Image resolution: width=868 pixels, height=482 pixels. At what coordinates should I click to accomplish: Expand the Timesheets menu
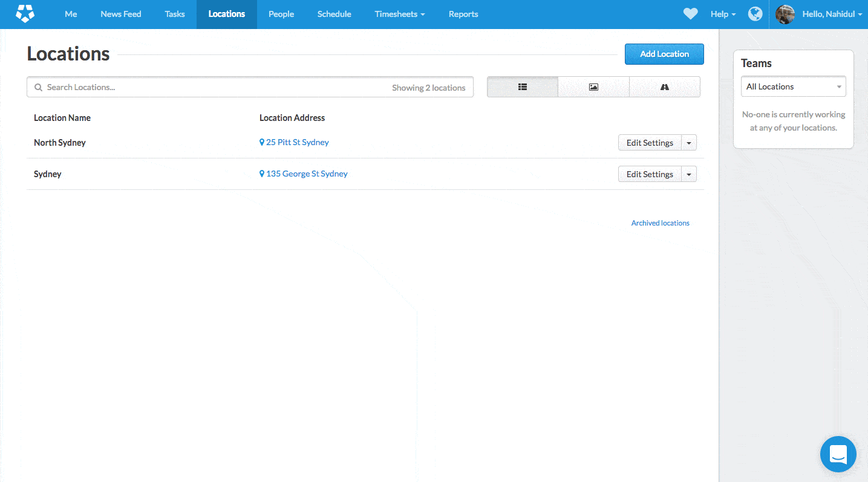[x=399, y=14]
